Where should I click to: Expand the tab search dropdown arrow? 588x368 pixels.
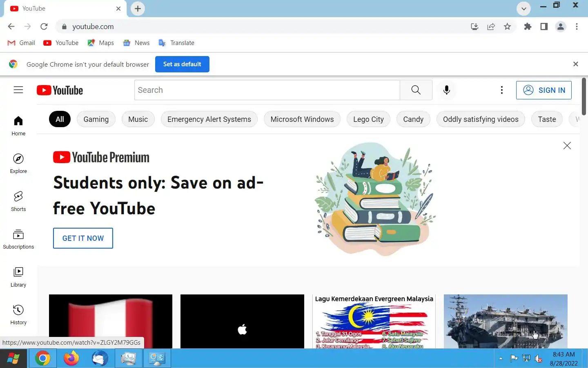point(523,9)
